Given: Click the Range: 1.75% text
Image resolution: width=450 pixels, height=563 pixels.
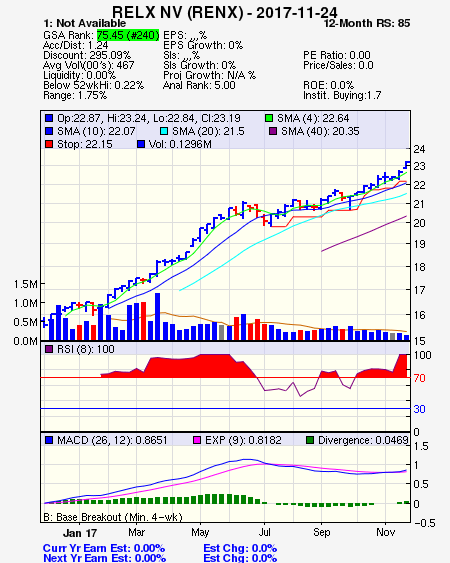Looking at the screenshot, I should click(75, 96).
